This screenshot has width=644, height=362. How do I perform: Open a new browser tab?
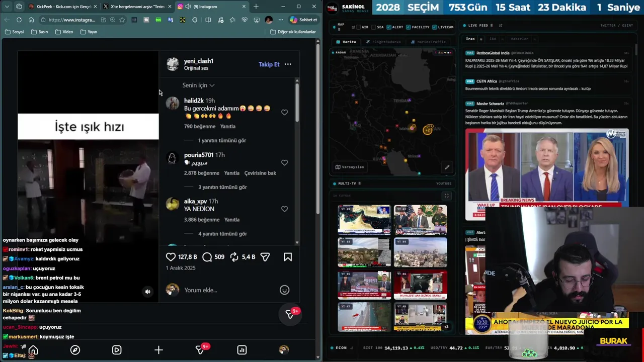click(x=256, y=7)
